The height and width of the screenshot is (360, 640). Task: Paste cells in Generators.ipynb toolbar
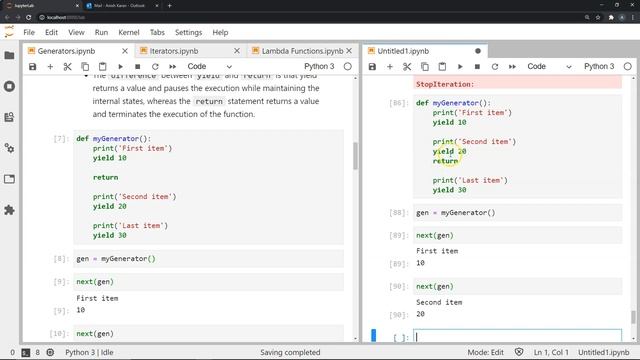point(102,67)
